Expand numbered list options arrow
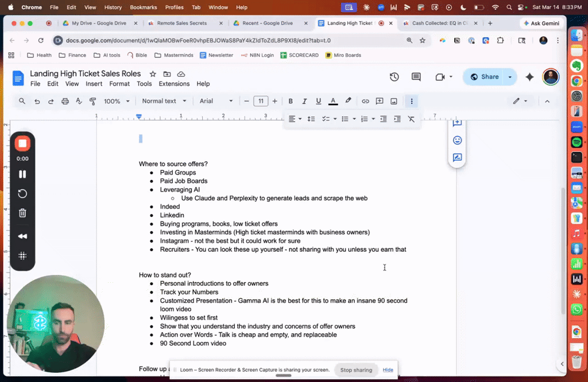 373,119
